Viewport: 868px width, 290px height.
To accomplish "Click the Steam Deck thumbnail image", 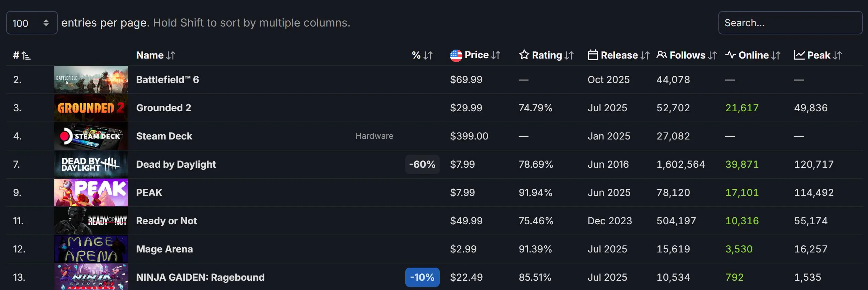I will click(91, 136).
